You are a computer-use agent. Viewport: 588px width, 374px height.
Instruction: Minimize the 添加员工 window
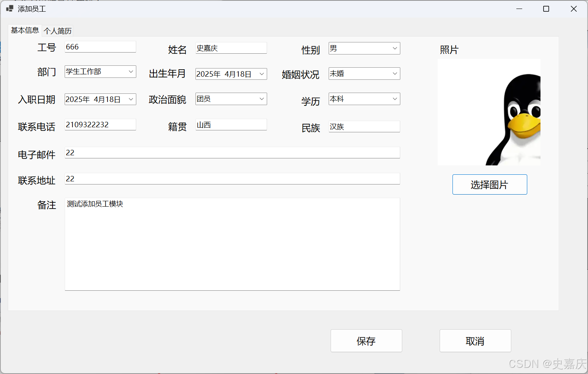519,9
